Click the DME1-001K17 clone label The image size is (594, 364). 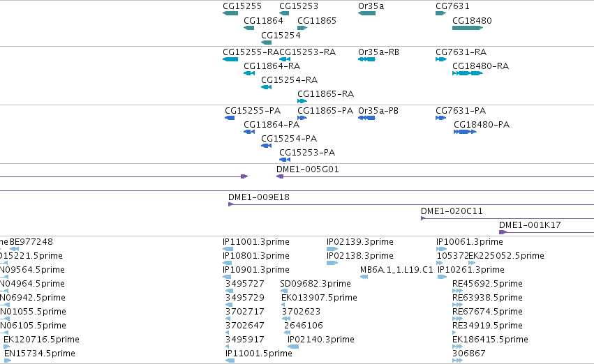530,225
